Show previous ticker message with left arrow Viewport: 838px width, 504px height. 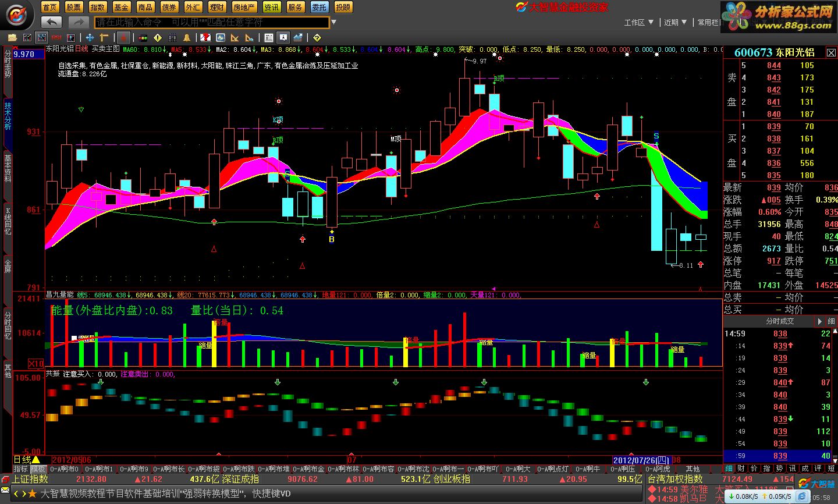pos(16,494)
